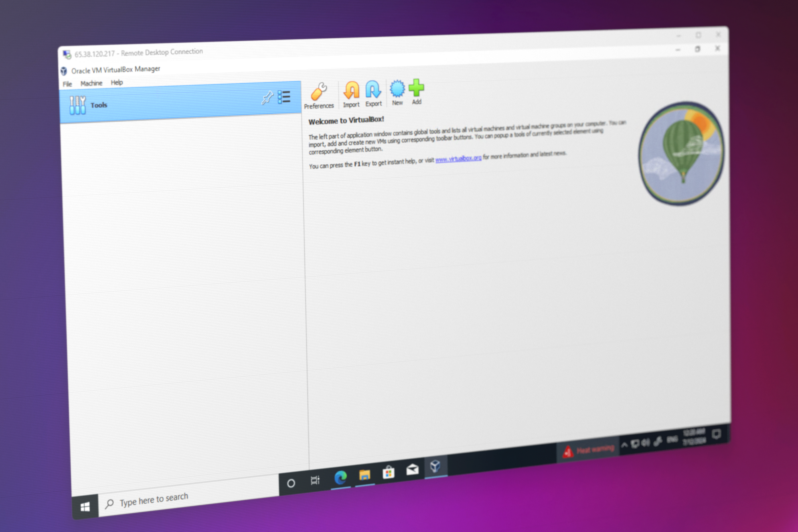Click the ENG language indicator
Viewport: 798px width, 532px height.
tap(672, 439)
